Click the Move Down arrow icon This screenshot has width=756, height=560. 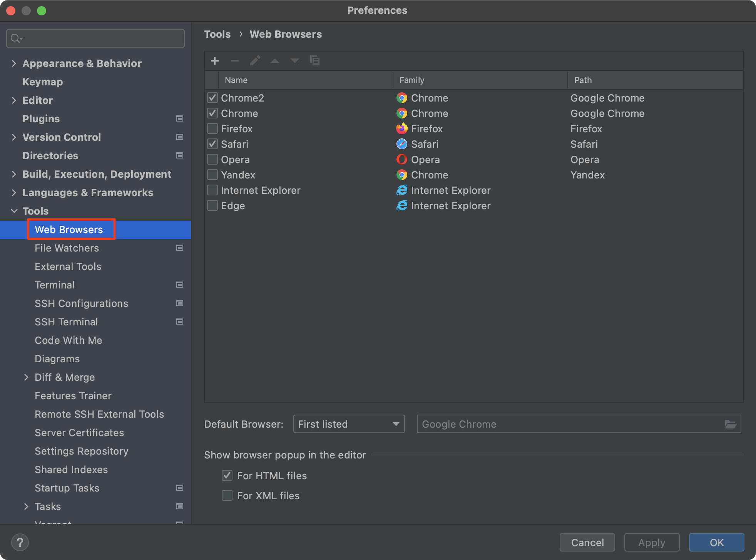295,61
